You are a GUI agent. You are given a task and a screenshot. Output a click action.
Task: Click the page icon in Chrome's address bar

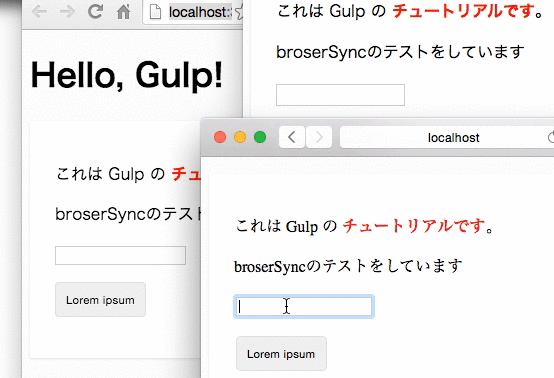[x=155, y=12]
